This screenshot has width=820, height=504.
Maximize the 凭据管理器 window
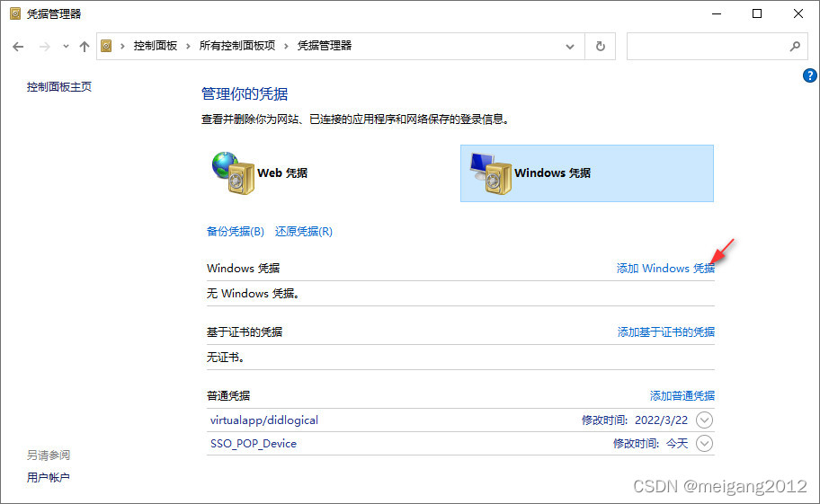pos(757,13)
